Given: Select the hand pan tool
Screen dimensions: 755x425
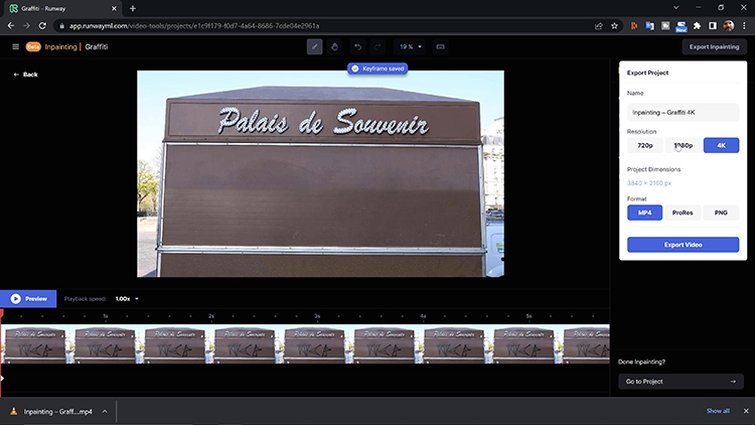Looking at the screenshot, I should 335,46.
